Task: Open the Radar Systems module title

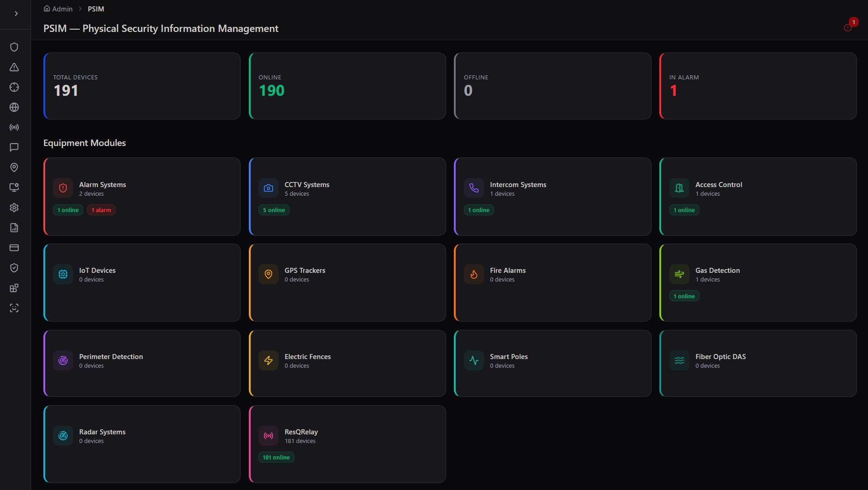Action: coord(102,432)
